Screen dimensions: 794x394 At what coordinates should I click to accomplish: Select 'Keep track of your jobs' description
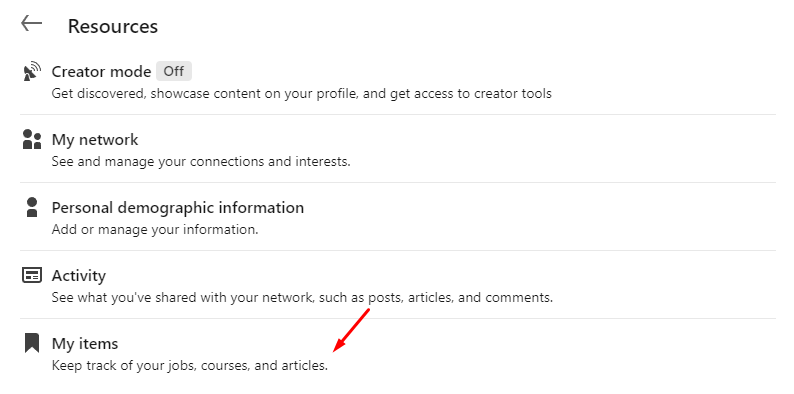point(190,366)
